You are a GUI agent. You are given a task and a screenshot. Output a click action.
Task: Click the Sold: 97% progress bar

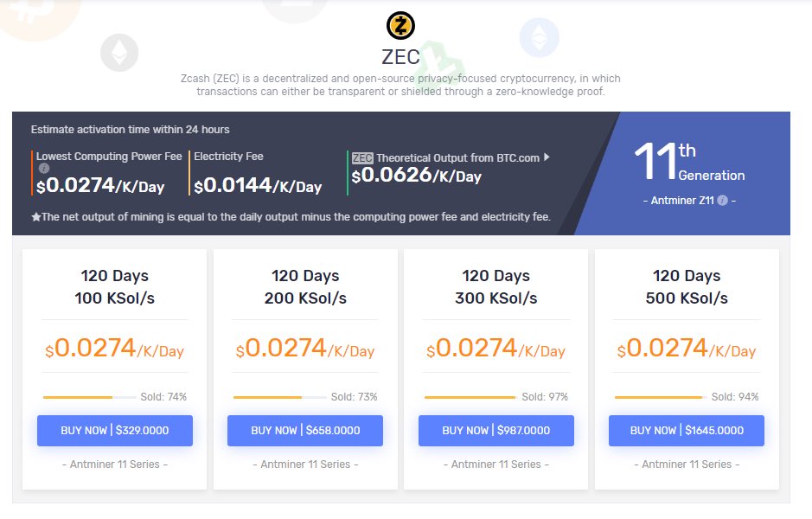point(470,397)
